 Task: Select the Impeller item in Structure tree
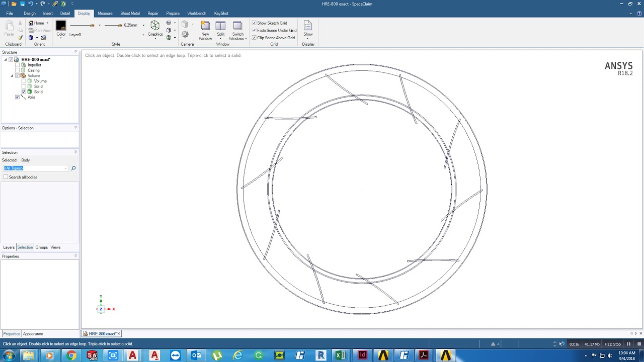[34, 65]
